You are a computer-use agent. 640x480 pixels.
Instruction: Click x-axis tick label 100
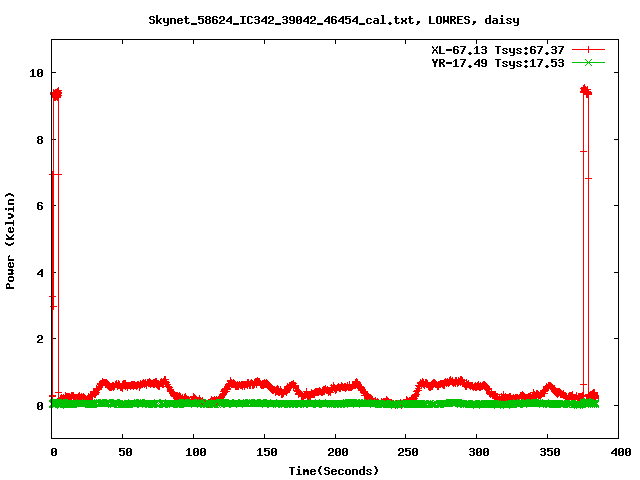point(196,452)
